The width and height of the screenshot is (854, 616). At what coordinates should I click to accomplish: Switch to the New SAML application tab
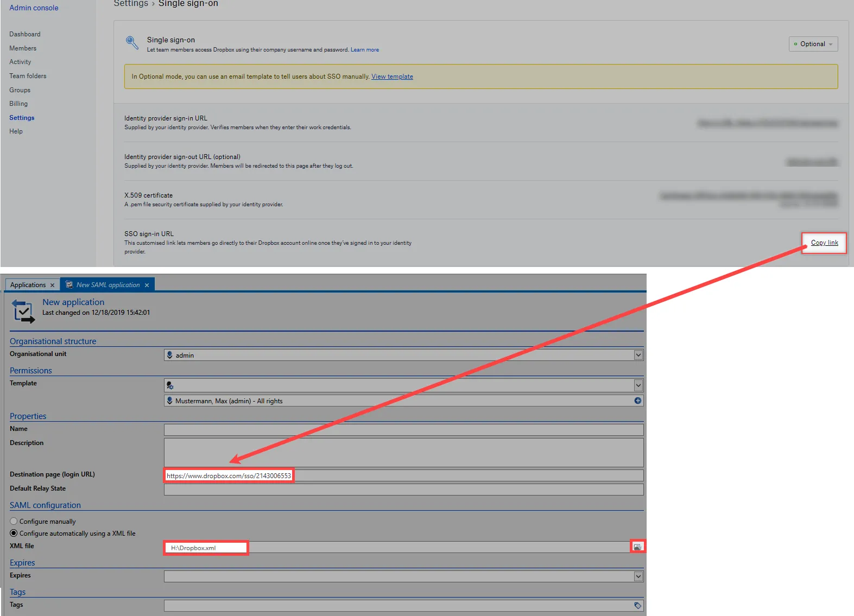[108, 284]
